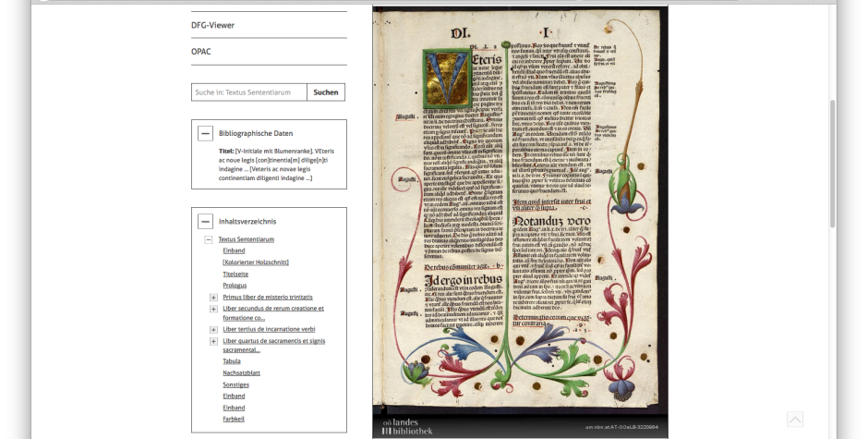Open the Titelseite entry

[235, 274]
